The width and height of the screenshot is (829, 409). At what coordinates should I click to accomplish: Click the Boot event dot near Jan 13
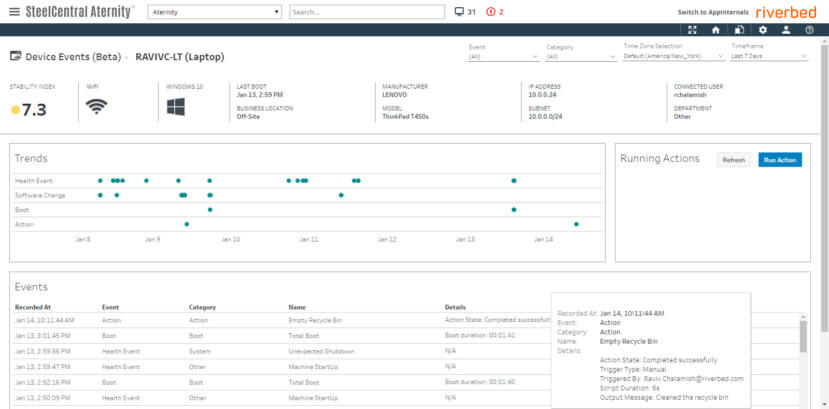coord(514,210)
